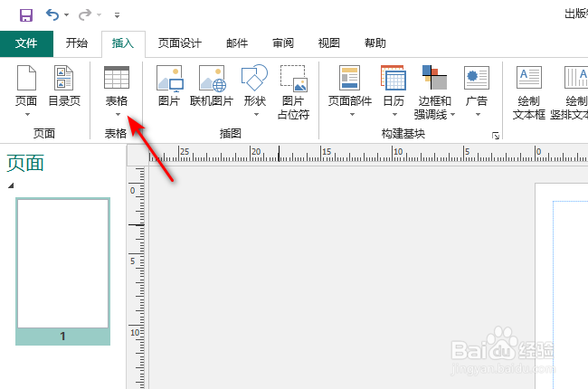This screenshot has height=389, width=588.
Task: Open the redo history dropdown arrow
Action: click(x=99, y=15)
